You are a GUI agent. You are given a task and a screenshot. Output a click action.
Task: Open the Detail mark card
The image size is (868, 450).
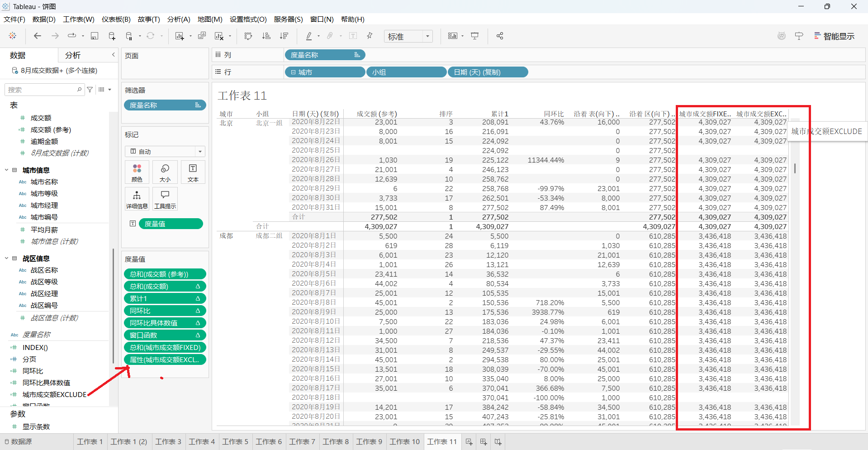(x=137, y=199)
